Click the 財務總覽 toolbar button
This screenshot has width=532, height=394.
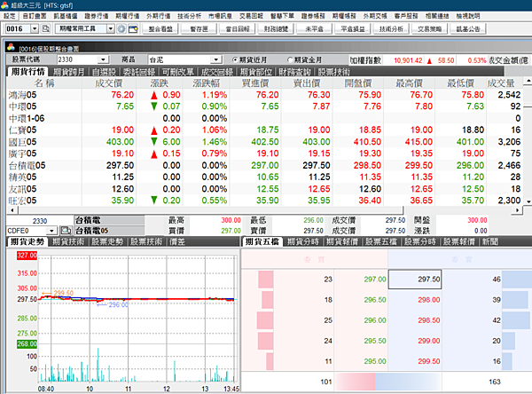[276, 29]
